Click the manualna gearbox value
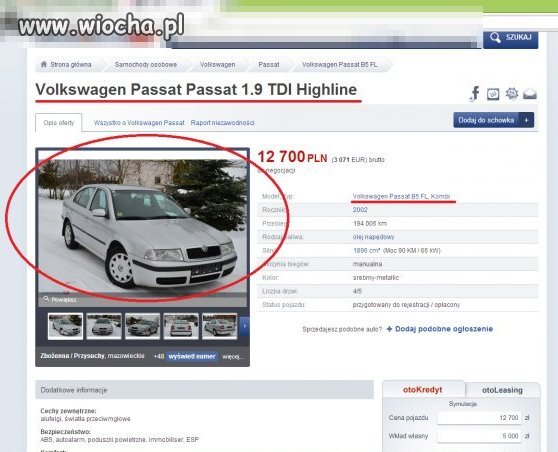 click(367, 264)
